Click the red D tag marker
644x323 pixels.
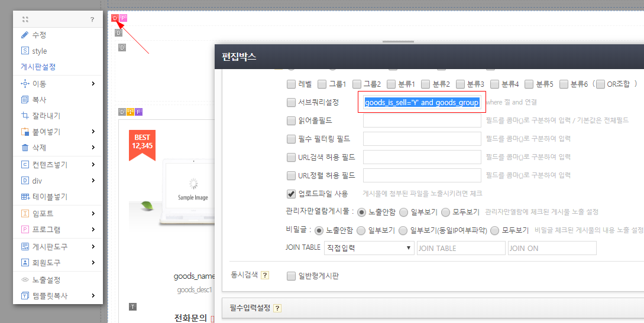[x=115, y=18]
